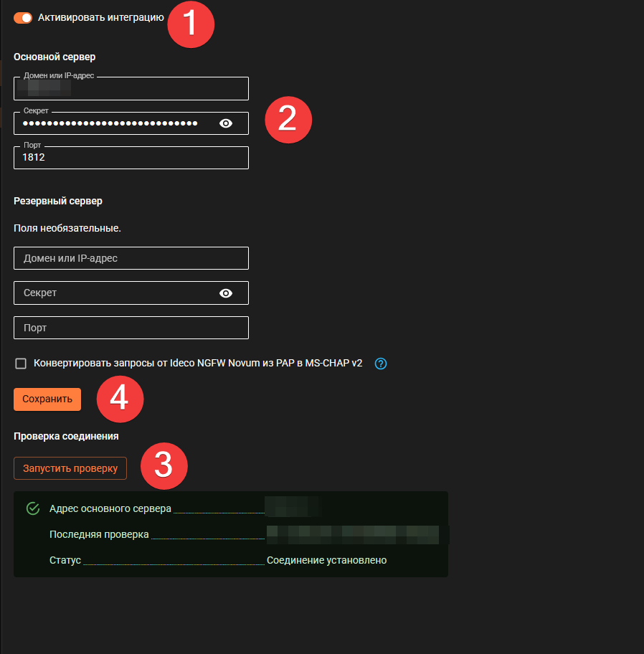The height and width of the screenshot is (654, 644).
Task: Select the primary "Порт" field containing 1812
Action: tap(131, 158)
